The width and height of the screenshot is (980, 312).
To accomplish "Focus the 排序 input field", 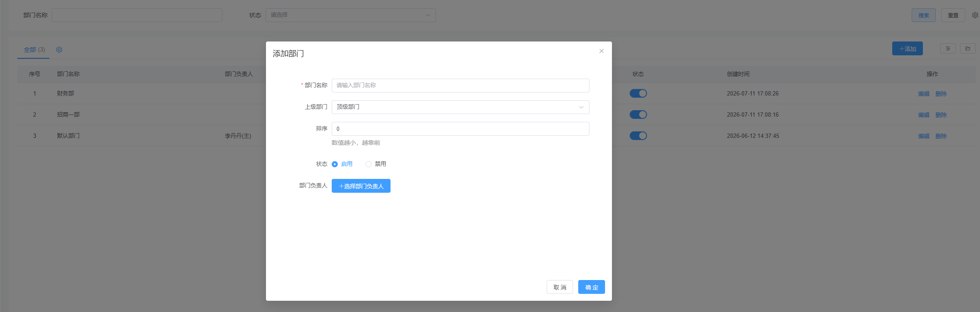I will (x=460, y=129).
